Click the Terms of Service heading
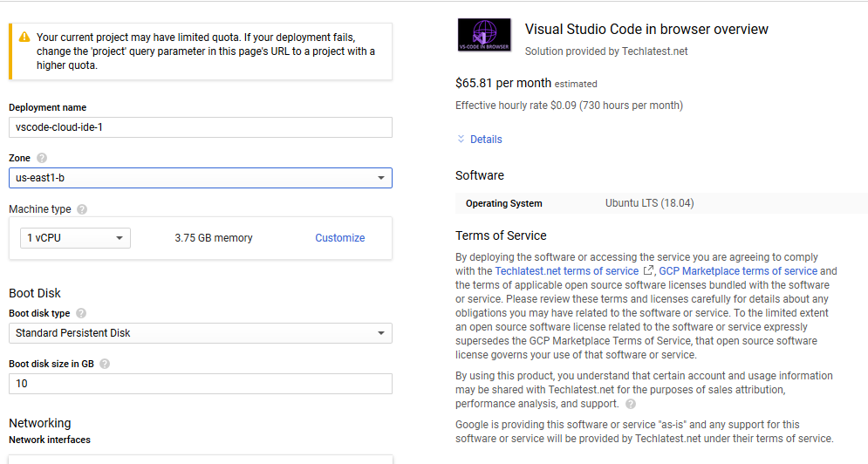The width and height of the screenshot is (868, 464). coord(501,235)
